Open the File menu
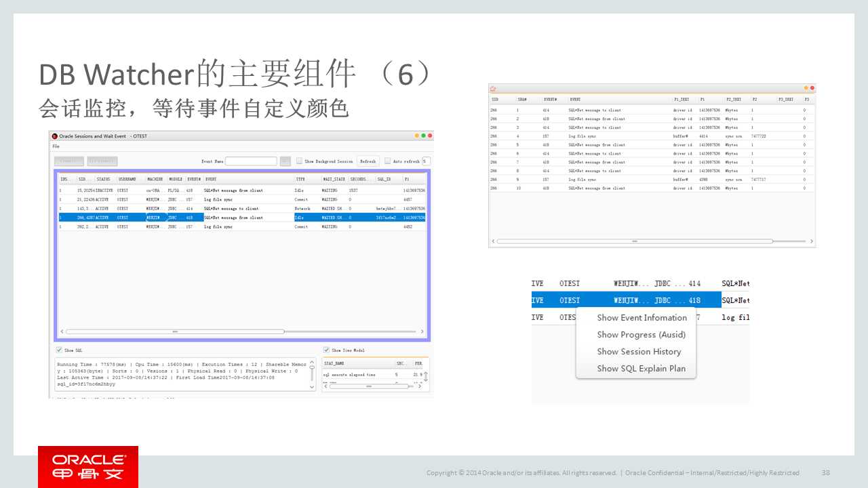Screen dimensions: 868x488 click(x=56, y=146)
